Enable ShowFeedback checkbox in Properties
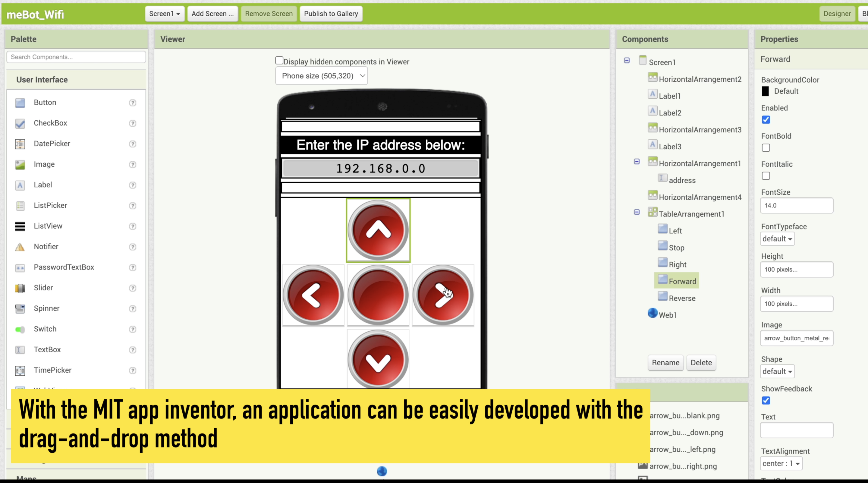 (766, 400)
